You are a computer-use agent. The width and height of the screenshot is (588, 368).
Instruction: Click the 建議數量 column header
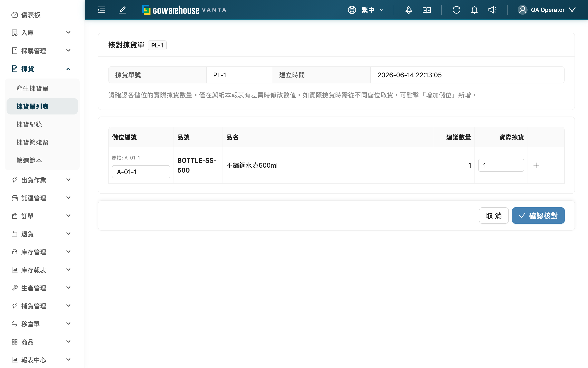[459, 137]
